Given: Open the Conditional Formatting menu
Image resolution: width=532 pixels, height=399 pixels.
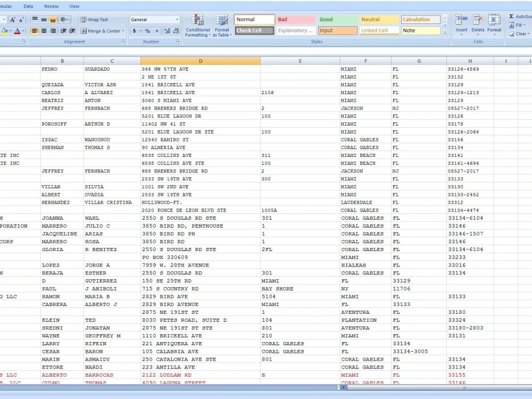Looking at the screenshot, I should tap(198, 26).
